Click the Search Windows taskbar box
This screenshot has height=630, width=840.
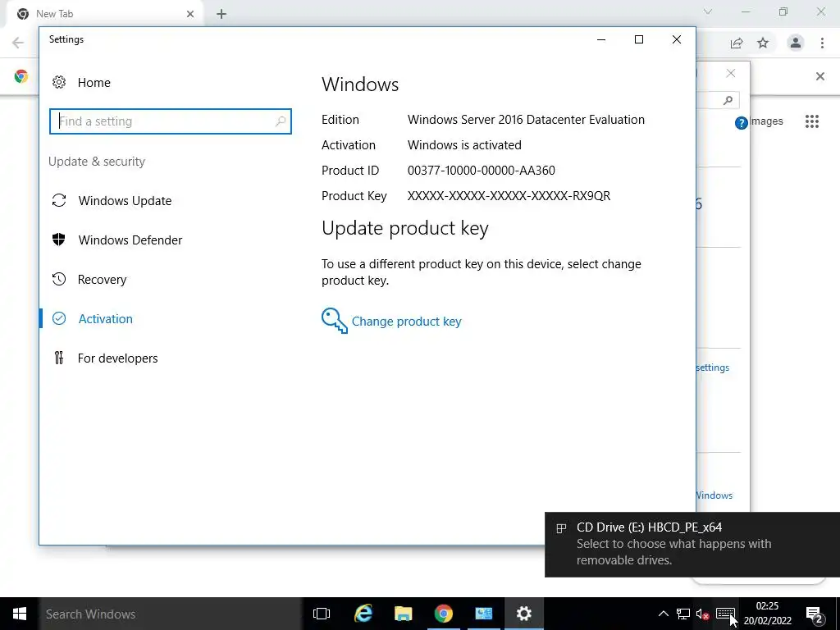point(171,614)
